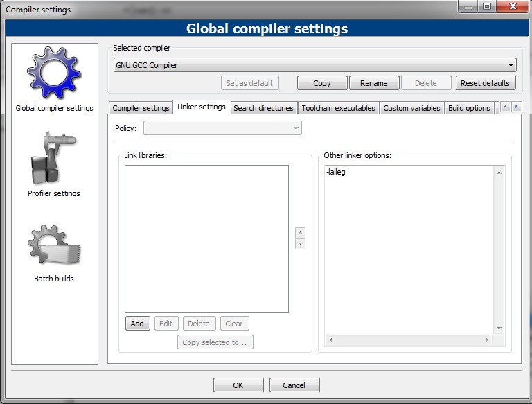This screenshot has width=532, height=404.
Task: Click vertical scrollbar down arrow in linker options
Action: 499,328
